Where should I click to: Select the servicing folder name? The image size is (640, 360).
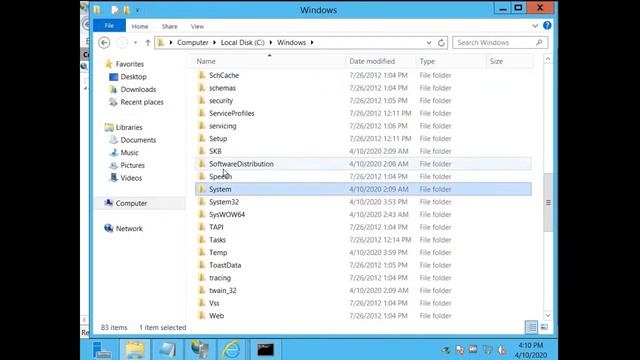tap(222, 126)
